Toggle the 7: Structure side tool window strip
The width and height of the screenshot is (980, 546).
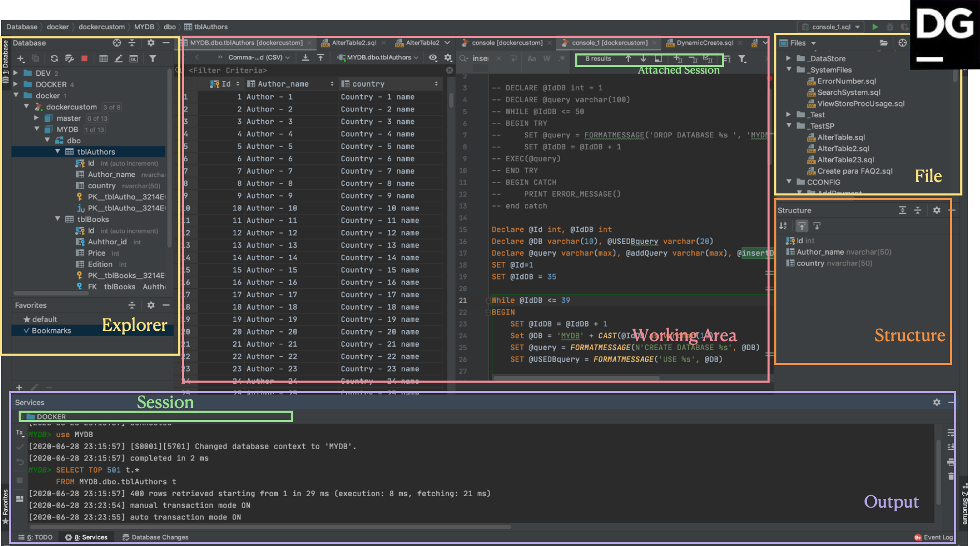965,505
